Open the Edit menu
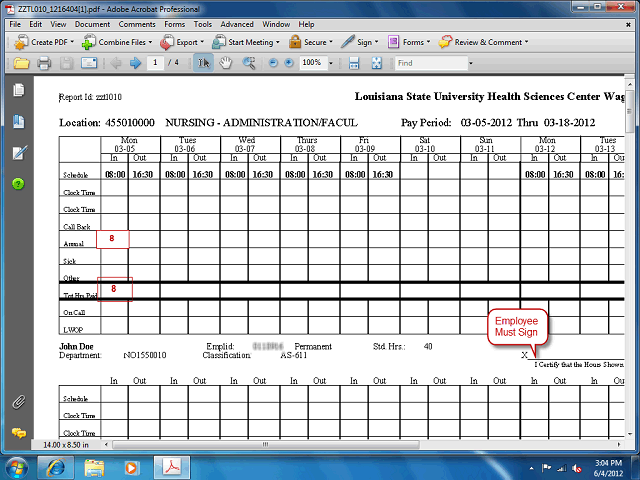Viewport: 640px width, 480px height. point(36,24)
